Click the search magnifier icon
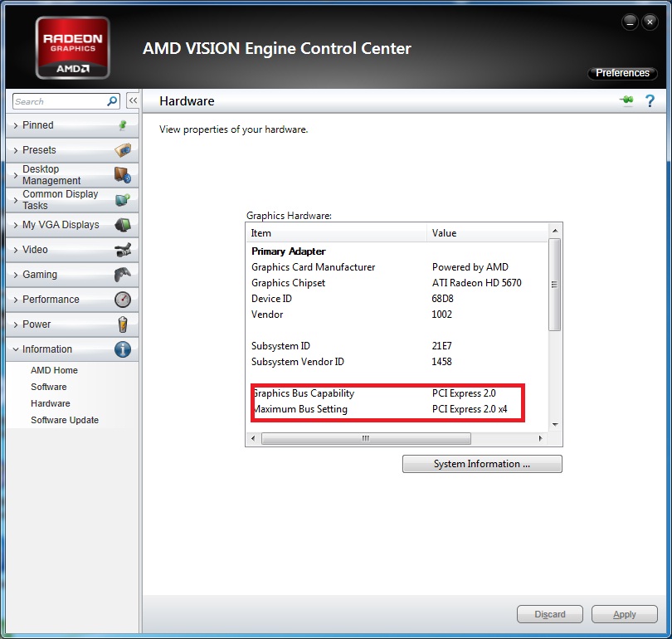Image resolution: width=672 pixels, height=639 pixels. 112,101
